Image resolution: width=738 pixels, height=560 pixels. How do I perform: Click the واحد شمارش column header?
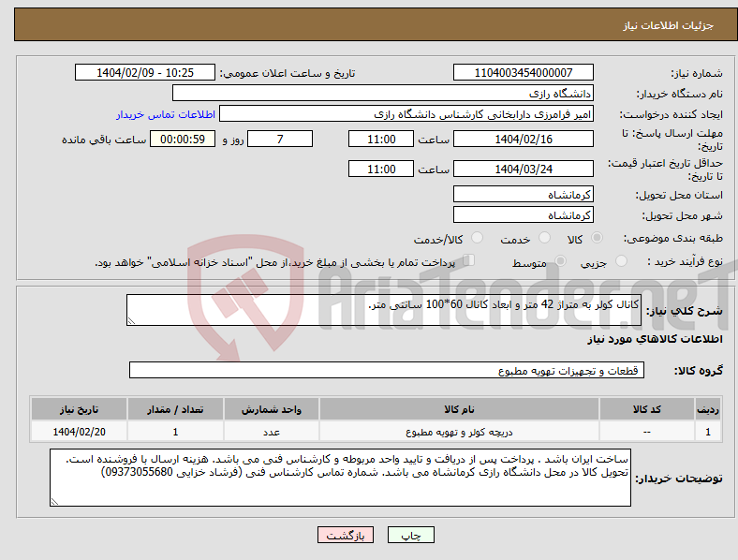pos(272,409)
